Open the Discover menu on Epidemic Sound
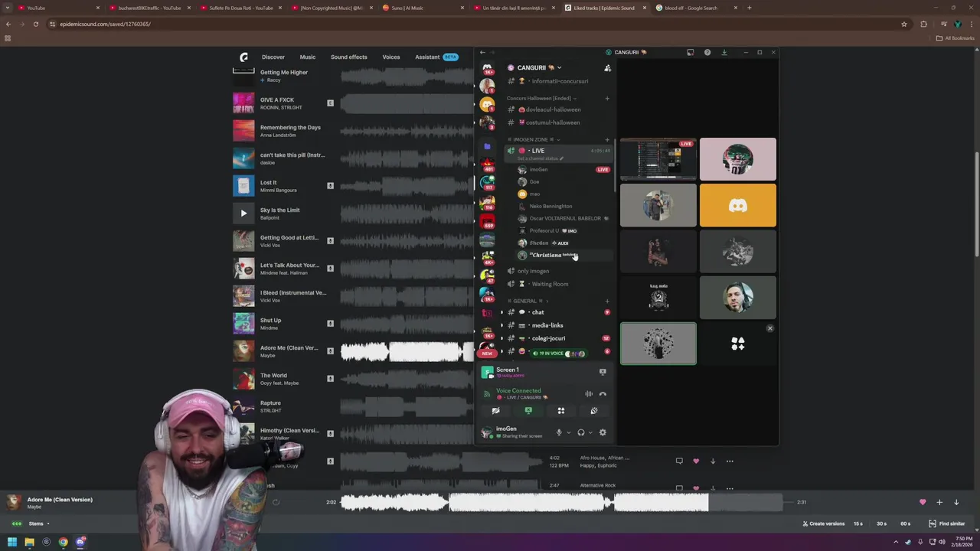Screen dimensions: 980x551 pos(273,57)
